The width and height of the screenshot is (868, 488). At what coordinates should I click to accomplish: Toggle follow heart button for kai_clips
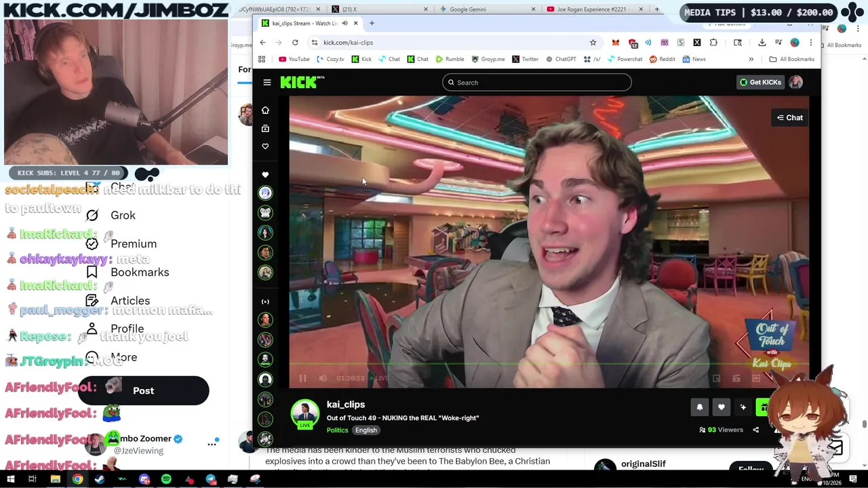pyautogui.click(x=722, y=407)
